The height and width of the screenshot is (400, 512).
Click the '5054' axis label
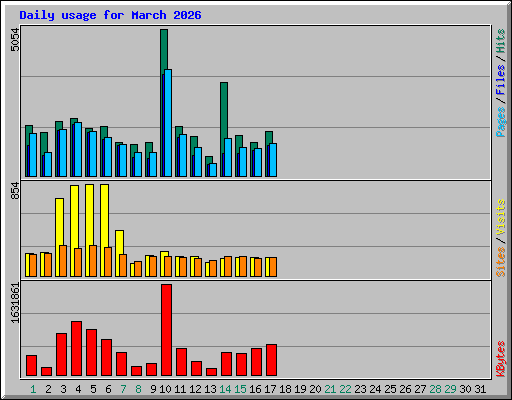coord(15,40)
